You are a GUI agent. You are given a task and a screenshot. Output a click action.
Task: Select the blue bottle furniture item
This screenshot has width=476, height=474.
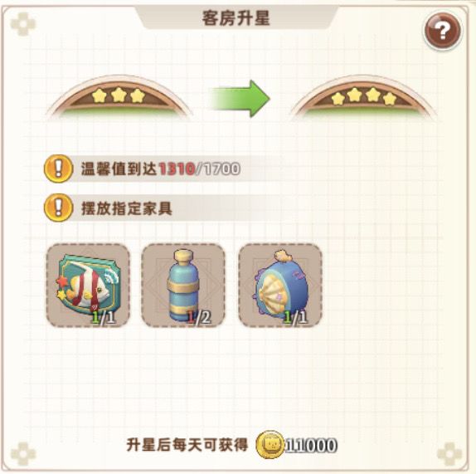coord(183,286)
